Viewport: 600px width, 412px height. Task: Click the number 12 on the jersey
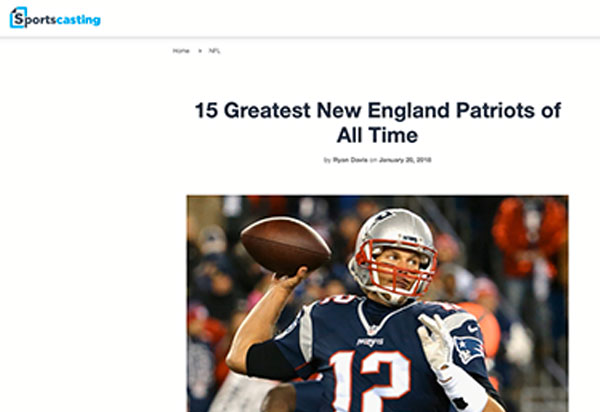[370, 379]
